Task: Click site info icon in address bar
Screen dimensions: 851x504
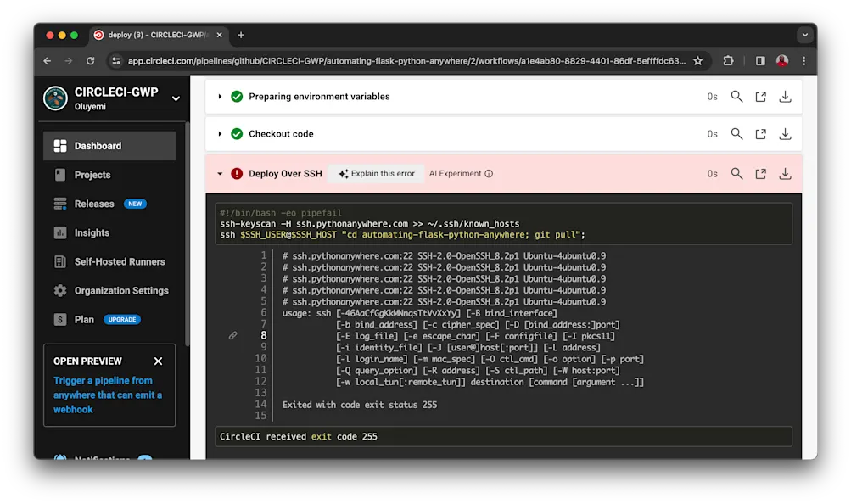Action: click(x=116, y=61)
